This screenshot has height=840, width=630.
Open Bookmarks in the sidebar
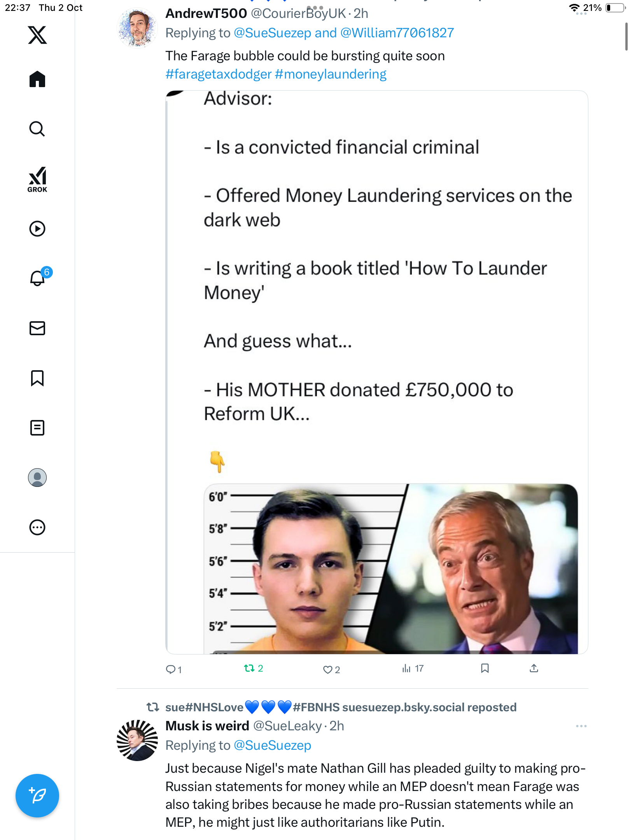pyautogui.click(x=37, y=378)
